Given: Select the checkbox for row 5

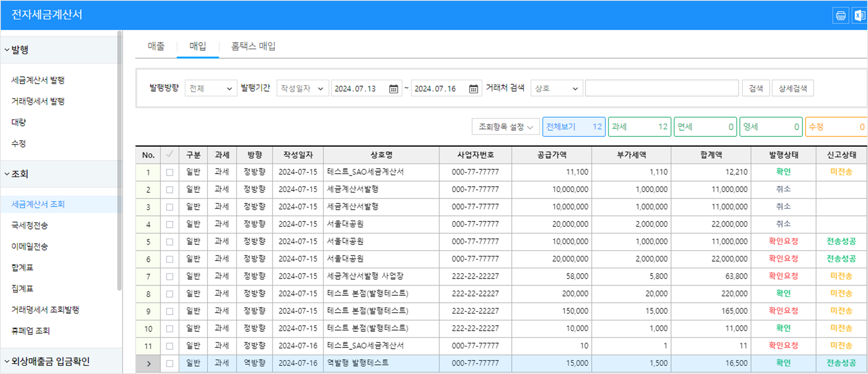Looking at the screenshot, I should (170, 242).
